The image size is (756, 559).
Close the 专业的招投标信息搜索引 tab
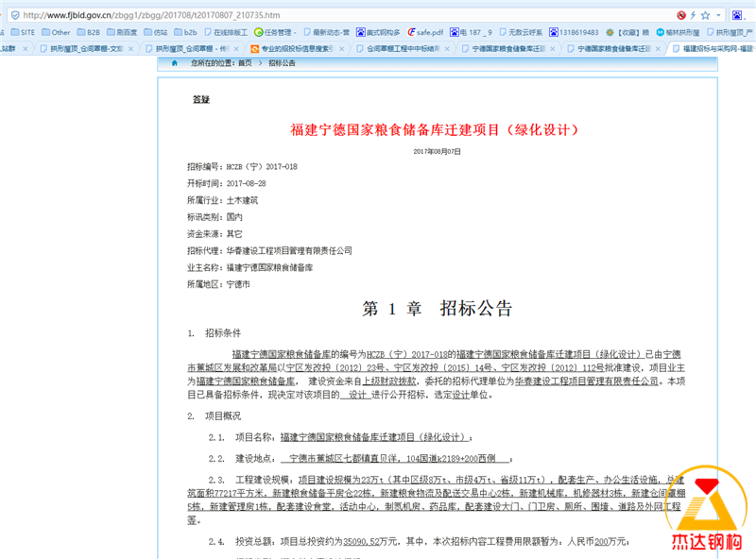tap(341, 49)
